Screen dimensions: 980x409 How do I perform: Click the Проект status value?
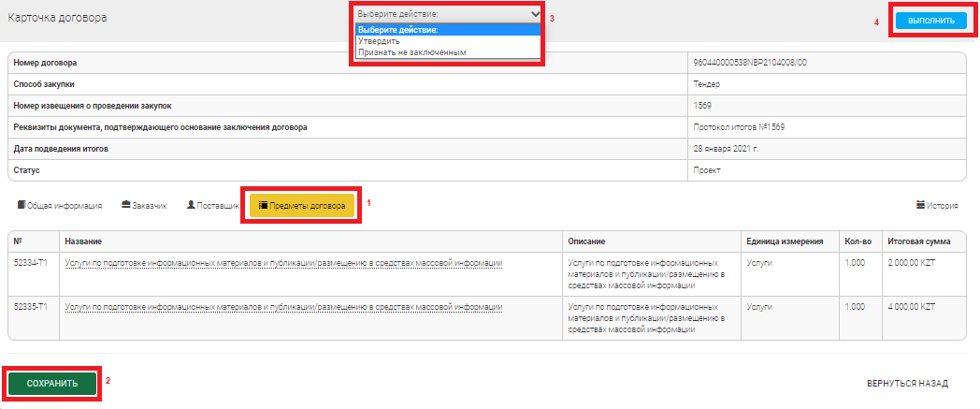tap(707, 170)
